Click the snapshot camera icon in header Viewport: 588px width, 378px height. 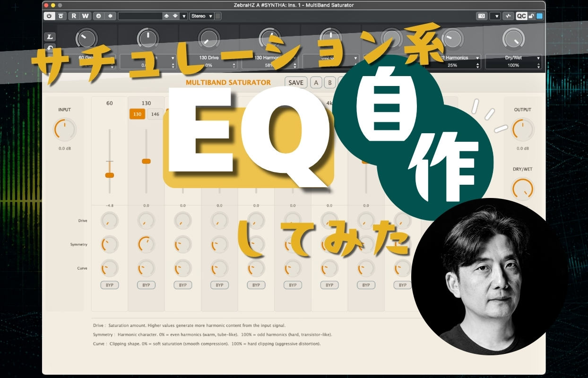tap(481, 16)
